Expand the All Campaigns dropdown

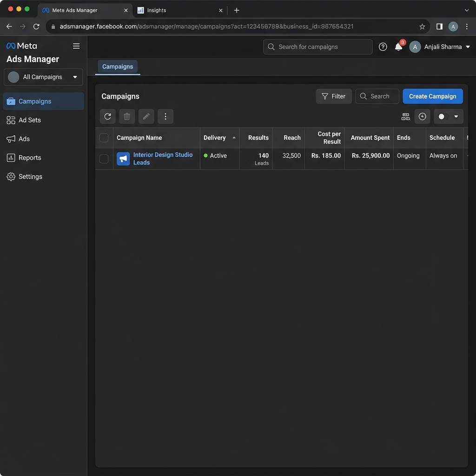click(43, 77)
